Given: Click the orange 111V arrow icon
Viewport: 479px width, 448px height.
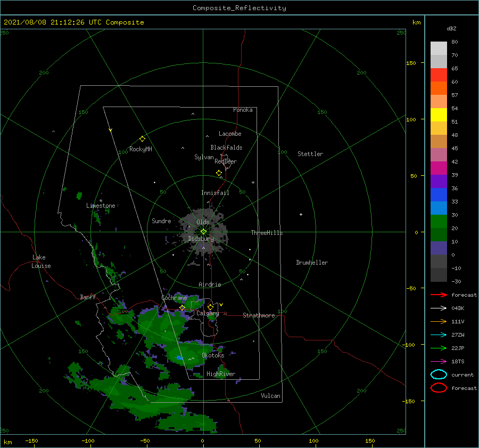Looking at the screenshot, I should [x=439, y=321].
